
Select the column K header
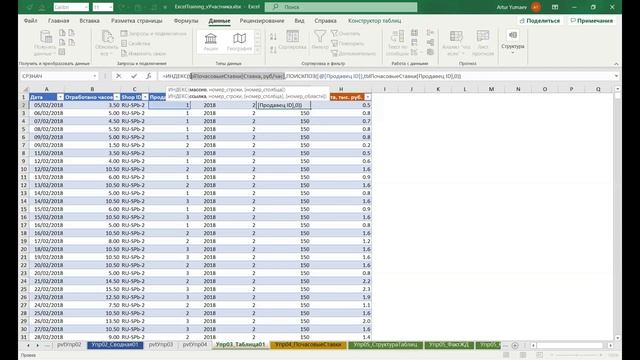coord(438,89)
